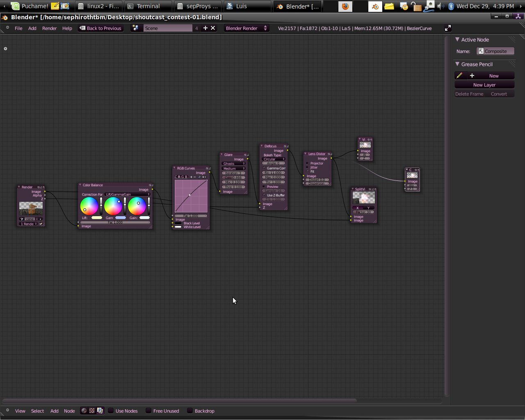Screen dimensions: 525x420
Task: Click the Composite node name field
Action: (x=495, y=51)
